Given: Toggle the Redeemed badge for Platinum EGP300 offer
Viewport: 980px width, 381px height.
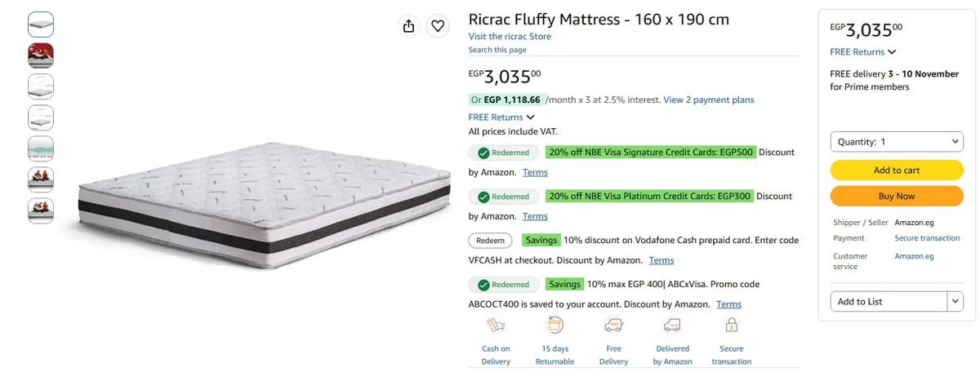Looking at the screenshot, I should coord(504,197).
